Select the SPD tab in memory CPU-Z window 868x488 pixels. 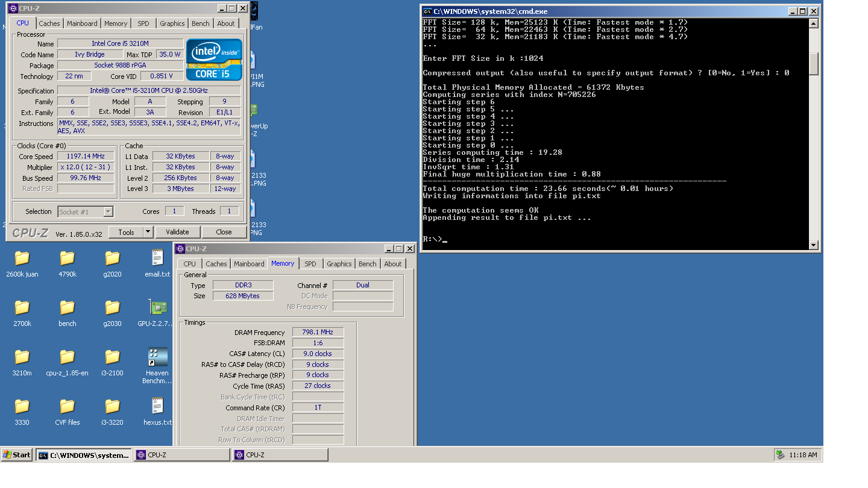pos(310,264)
